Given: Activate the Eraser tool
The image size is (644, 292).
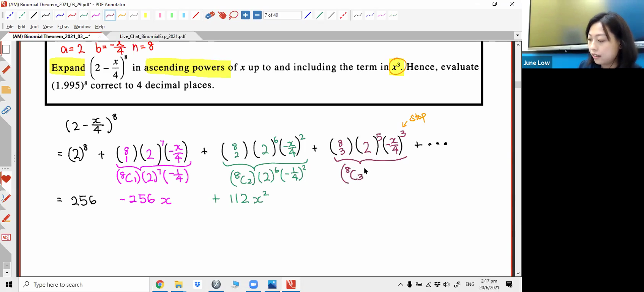Looking at the screenshot, I should point(210,16).
